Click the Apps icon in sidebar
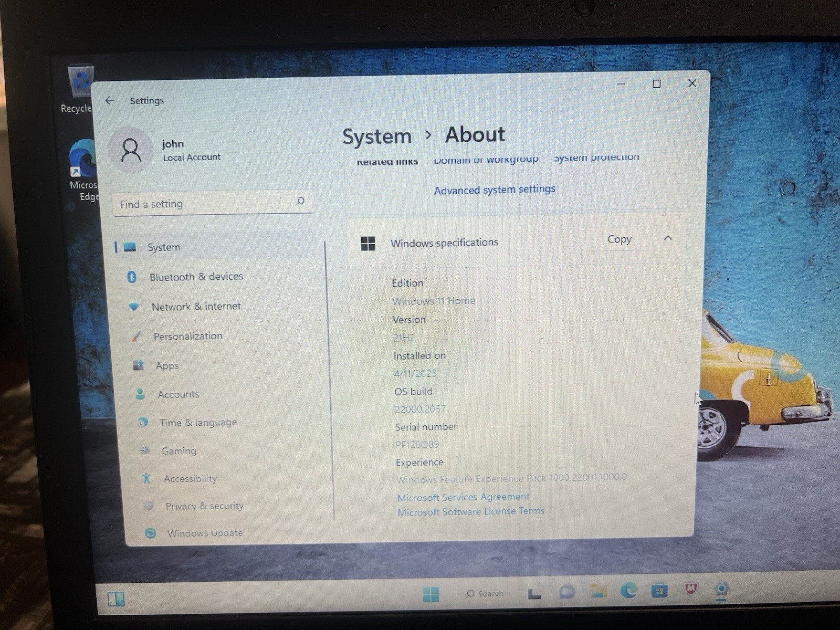Image resolution: width=840 pixels, height=630 pixels. (x=138, y=365)
